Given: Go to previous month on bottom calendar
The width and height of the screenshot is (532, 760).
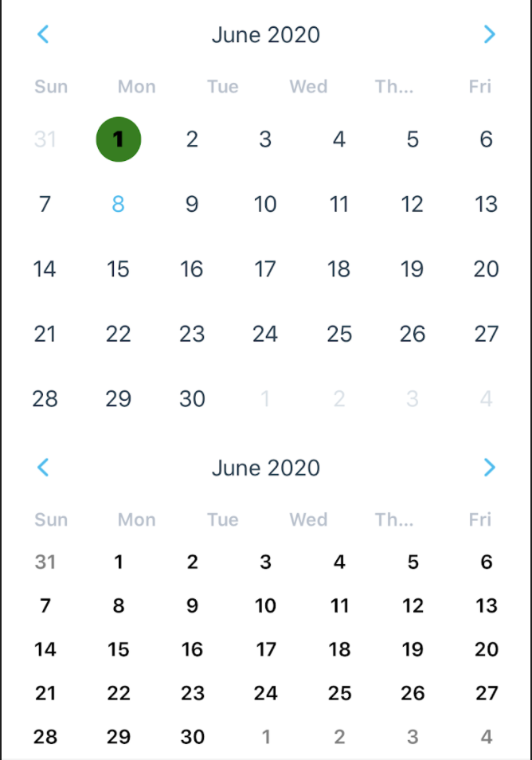Looking at the screenshot, I should pos(43,468).
